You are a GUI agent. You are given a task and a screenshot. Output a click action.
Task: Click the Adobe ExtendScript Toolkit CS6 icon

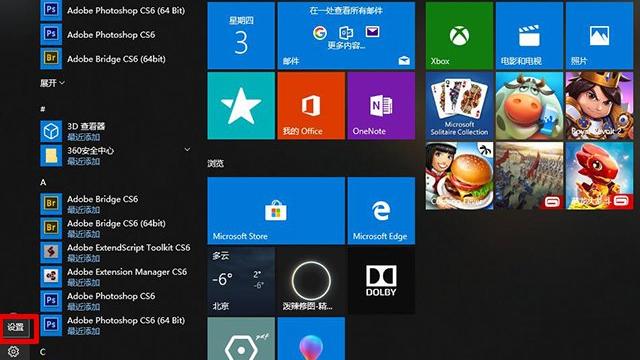coord(51,252)
